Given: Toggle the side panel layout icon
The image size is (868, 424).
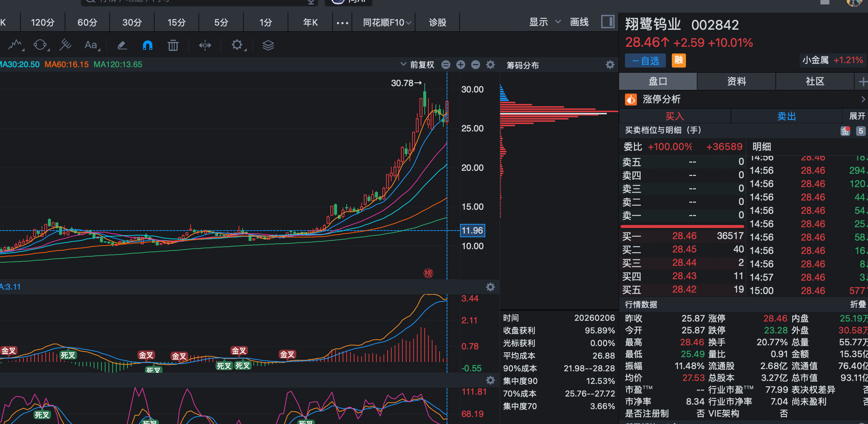Looking at the screenshot, I should pyautogui.click(x=608, y=22).
